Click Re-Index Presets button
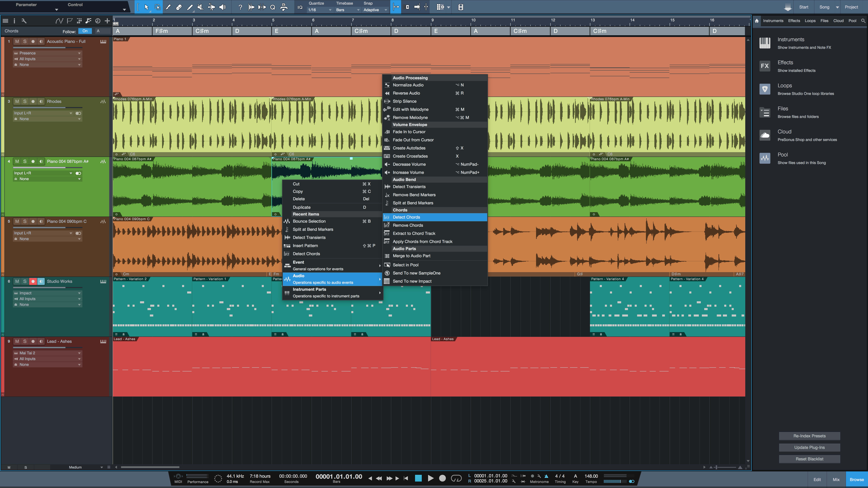Viewport: 868px width, 488px height. [x=809, y=436]
